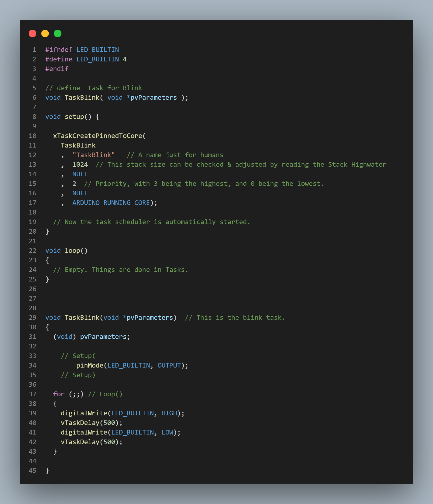433x504 pixels.
Task: Click the #endif directive
Action: [57, 69]
